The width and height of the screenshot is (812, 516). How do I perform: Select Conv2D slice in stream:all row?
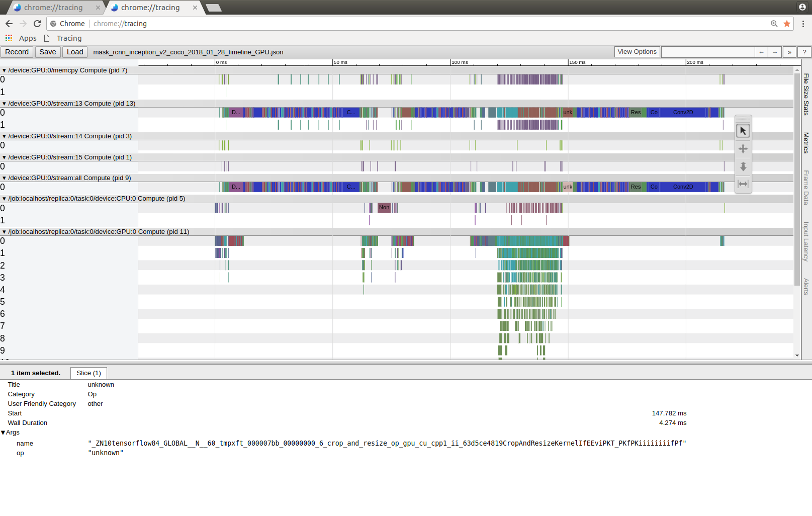[683, 187]
